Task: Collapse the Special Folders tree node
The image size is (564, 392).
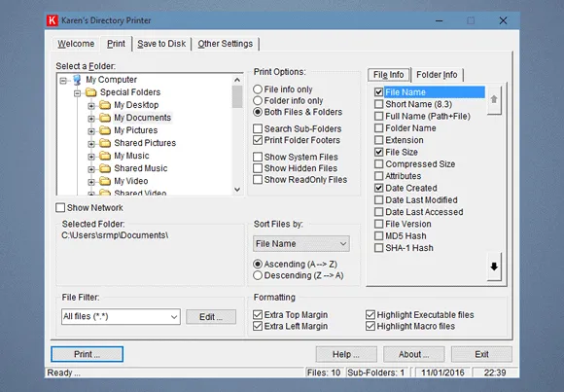Action: pos(78,93)
